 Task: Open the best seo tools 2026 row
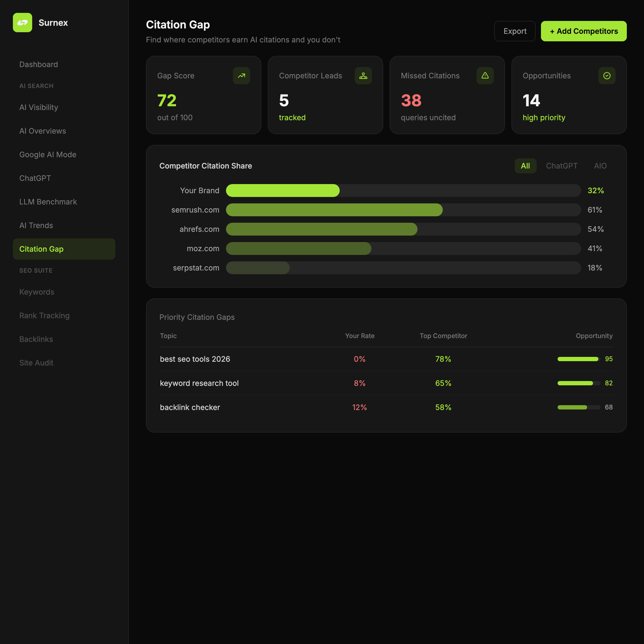195,359
